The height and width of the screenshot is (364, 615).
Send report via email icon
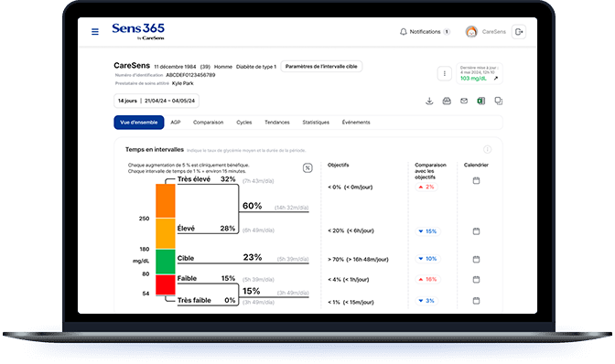[x=464, y=102]
